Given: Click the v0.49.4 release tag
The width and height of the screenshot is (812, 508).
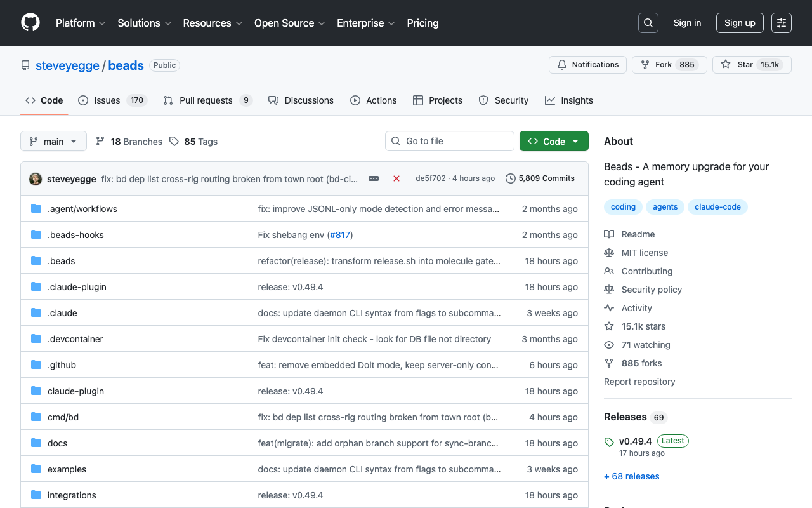Looking at the screenshot, I should pos(635,441).
